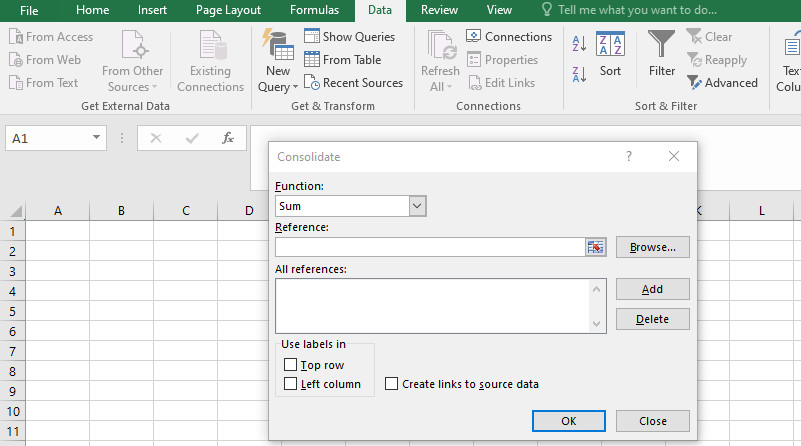Switch to the View tab
The width and height of the screenshot is (801, 446).
499,10
